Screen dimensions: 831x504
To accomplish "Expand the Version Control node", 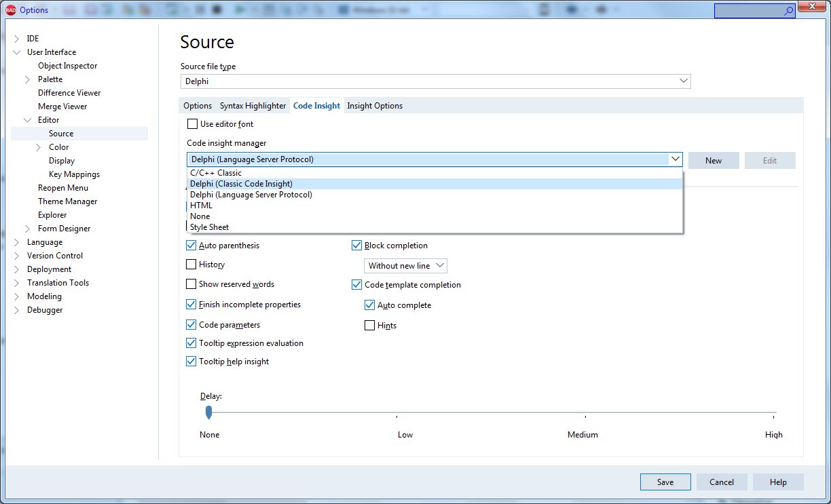I will click(x=17, y=256).
